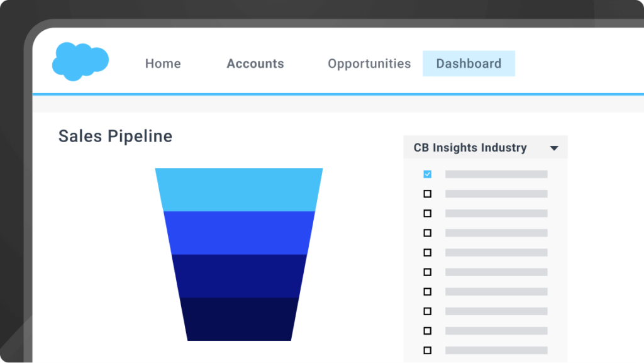Go to the Opportunities tab
Viewport: 644px width, 363px height.
pyautogui.click(x=369, y=64)
